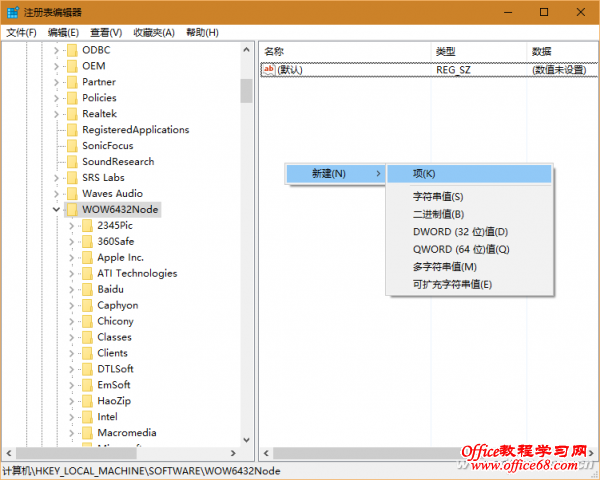Image resolution: width=600 pixels, height=480 pixels.
Task: Open the 查看(V) menu
Action: tap(106, 33)
